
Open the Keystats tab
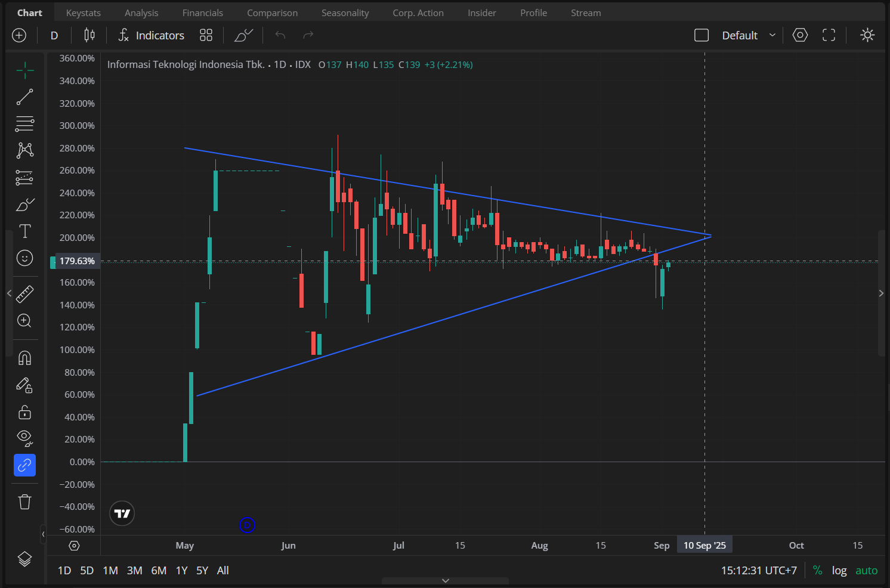coord(84,13)
